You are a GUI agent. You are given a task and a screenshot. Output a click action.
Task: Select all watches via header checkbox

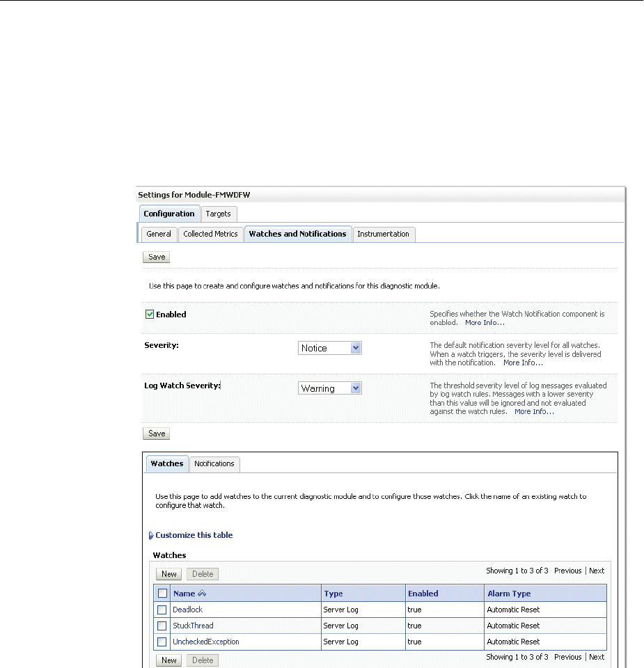(x=162, y=594)
